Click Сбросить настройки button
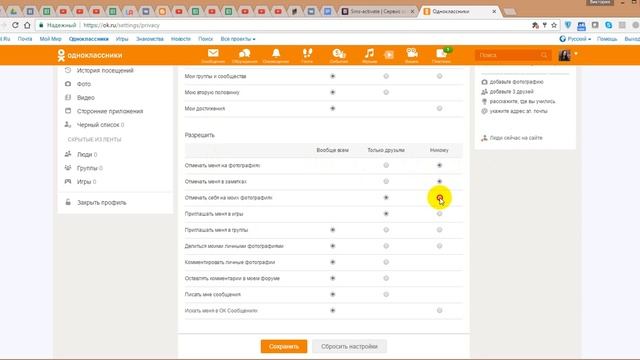The image size is (640, 360). tap(349, 346)
